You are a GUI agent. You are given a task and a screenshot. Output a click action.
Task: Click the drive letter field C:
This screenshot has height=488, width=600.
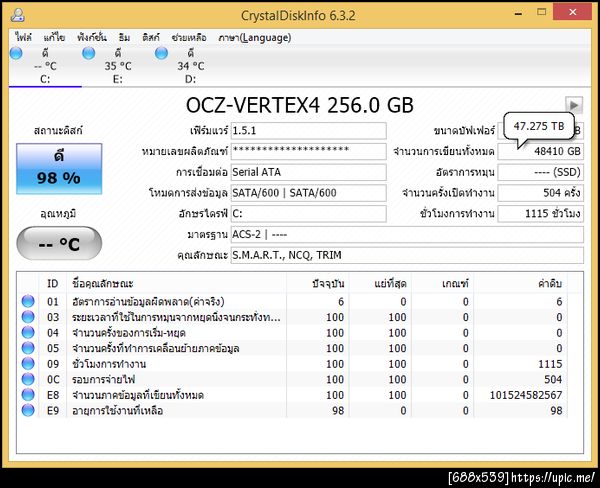[x=308, y=214]
